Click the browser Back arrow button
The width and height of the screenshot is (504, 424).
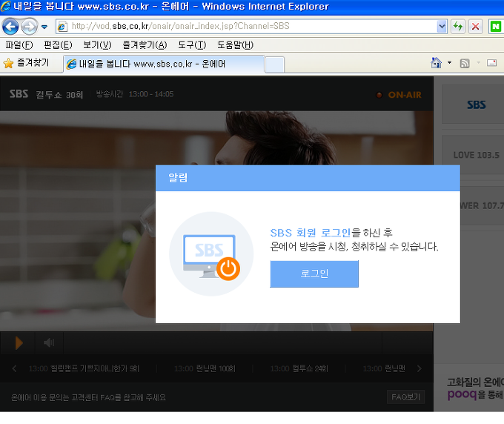10,27
